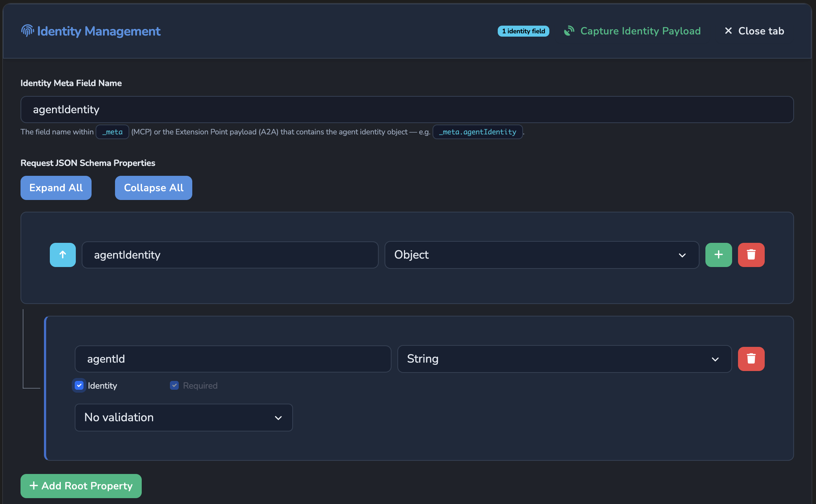The width and height of the screenshot is (816, 504).
Task: Click the Expand All button
Action: 56,188
